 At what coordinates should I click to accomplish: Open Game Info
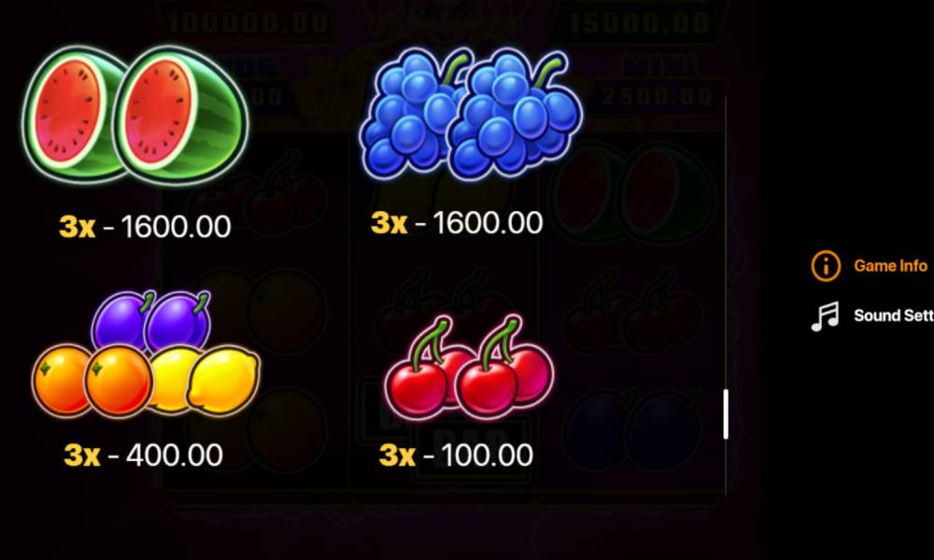click(890, 265)
